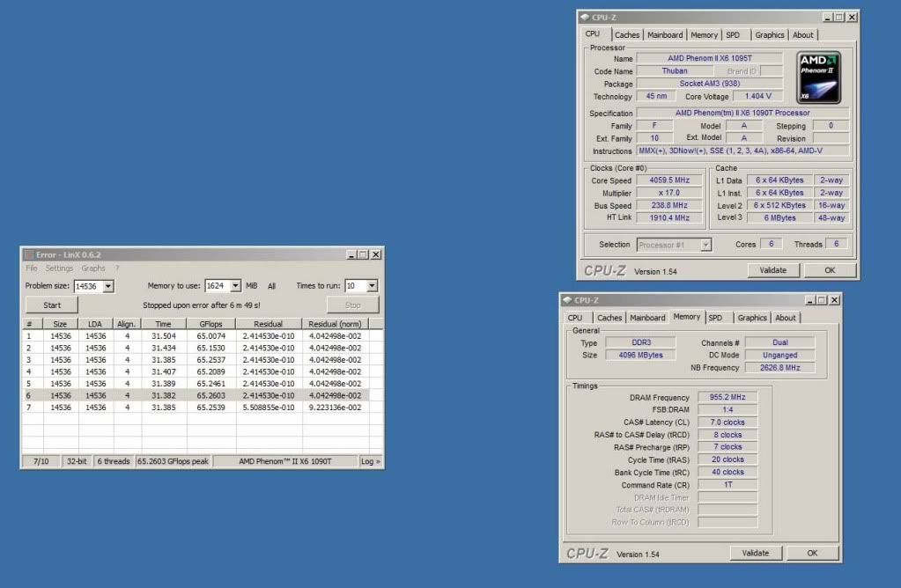
Task: Click the Level 3 cache value 6 MBytes
Action: [779, 218]
